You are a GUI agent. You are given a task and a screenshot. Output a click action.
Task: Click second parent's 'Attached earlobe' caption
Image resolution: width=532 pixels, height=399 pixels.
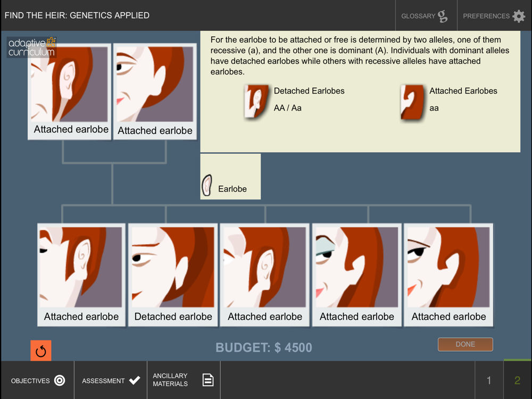pyautogui.click(x=155, y=131)
